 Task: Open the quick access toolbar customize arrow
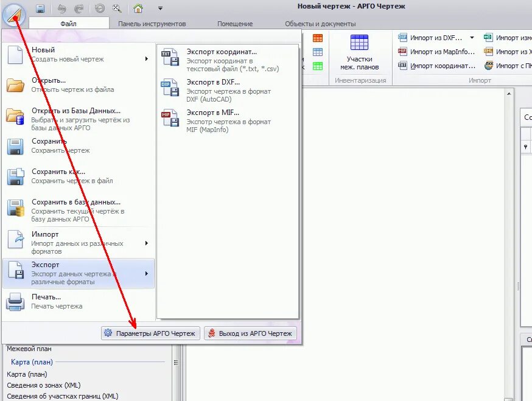click(160, 8)
